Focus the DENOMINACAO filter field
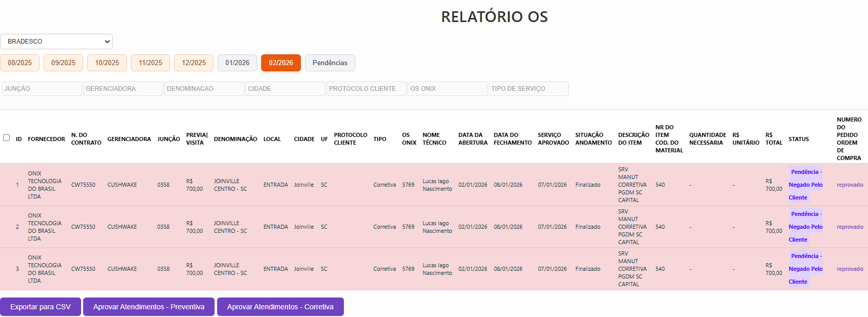The width and height of the screenshot is (868, 317). pos(204,89)
